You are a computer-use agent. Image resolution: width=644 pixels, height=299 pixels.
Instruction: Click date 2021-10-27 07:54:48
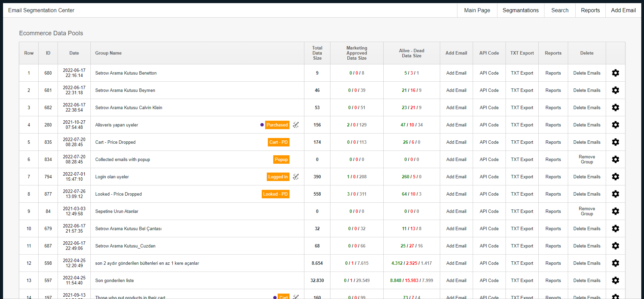[74, 125]
